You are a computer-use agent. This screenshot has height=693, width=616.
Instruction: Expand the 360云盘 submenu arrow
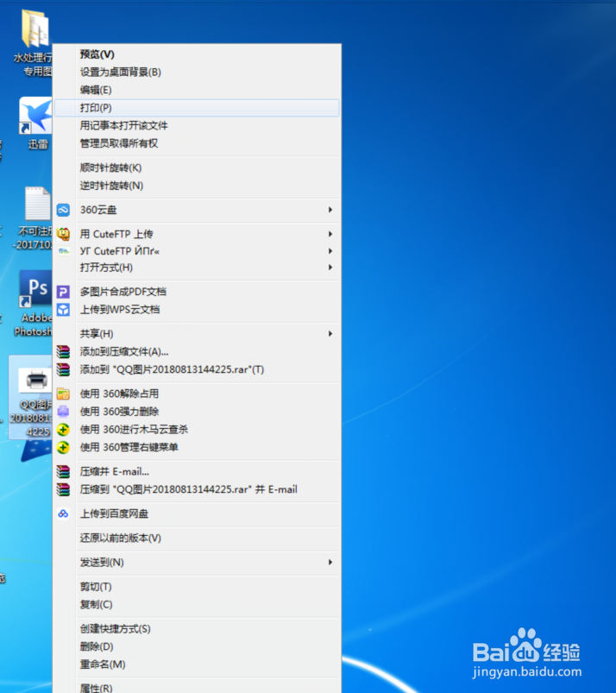pos(330,210)
